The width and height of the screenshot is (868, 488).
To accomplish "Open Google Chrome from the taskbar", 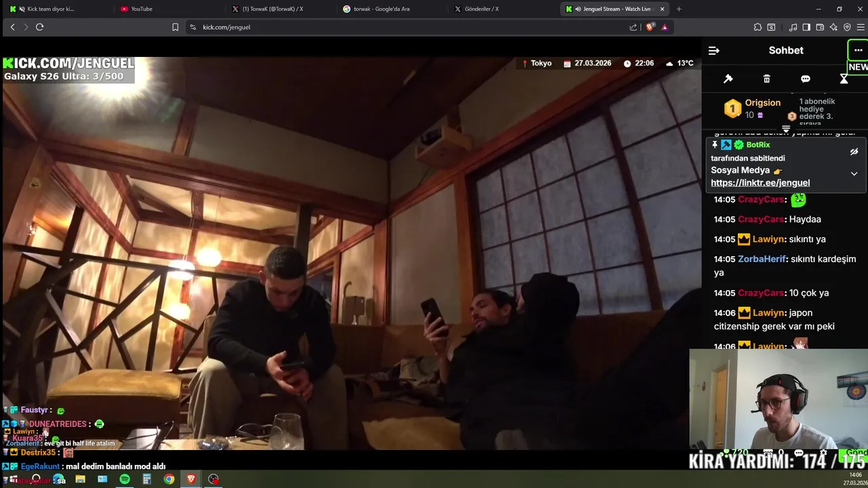I will [x=169, y=479].
